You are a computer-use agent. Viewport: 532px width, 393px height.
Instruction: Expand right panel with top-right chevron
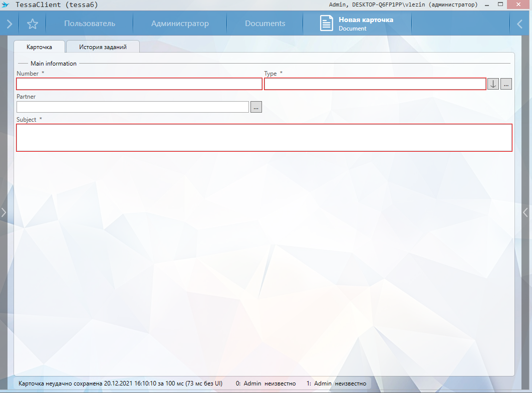[x=519, y=24]
